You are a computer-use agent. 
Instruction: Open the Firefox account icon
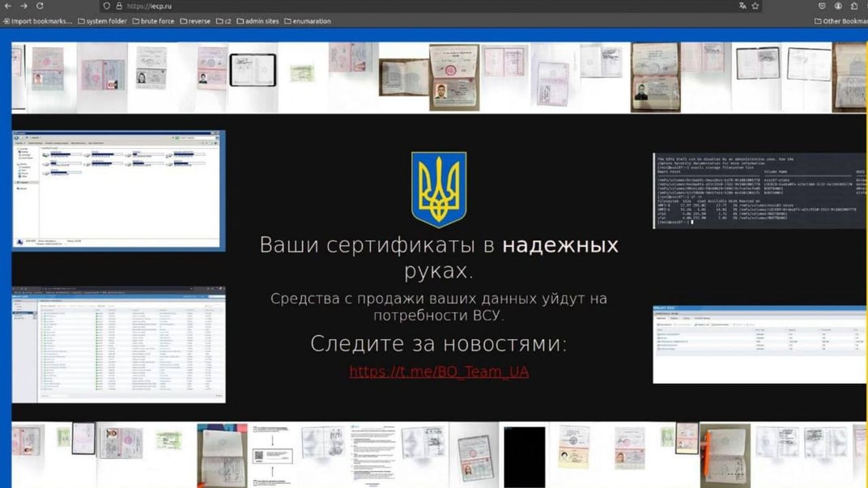(x=838, y=6)
